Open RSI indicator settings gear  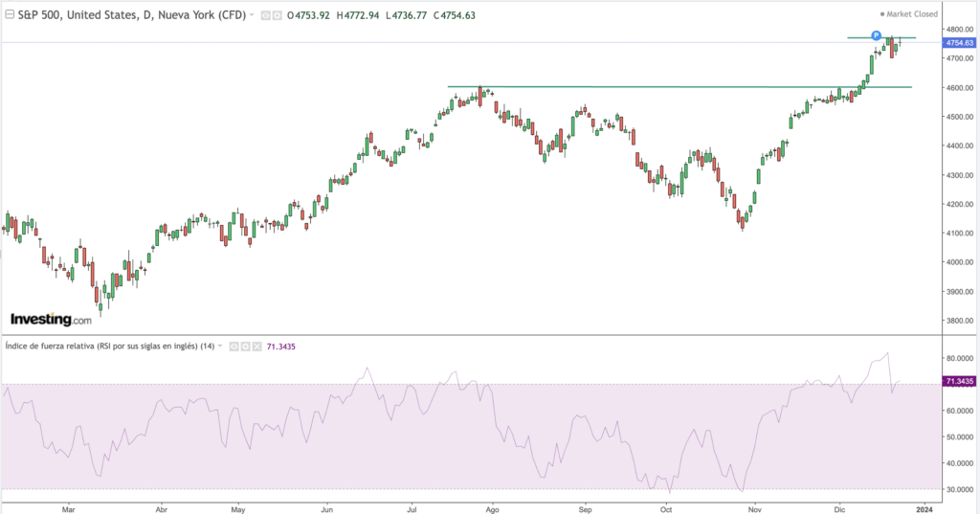[x=245, y=346]
